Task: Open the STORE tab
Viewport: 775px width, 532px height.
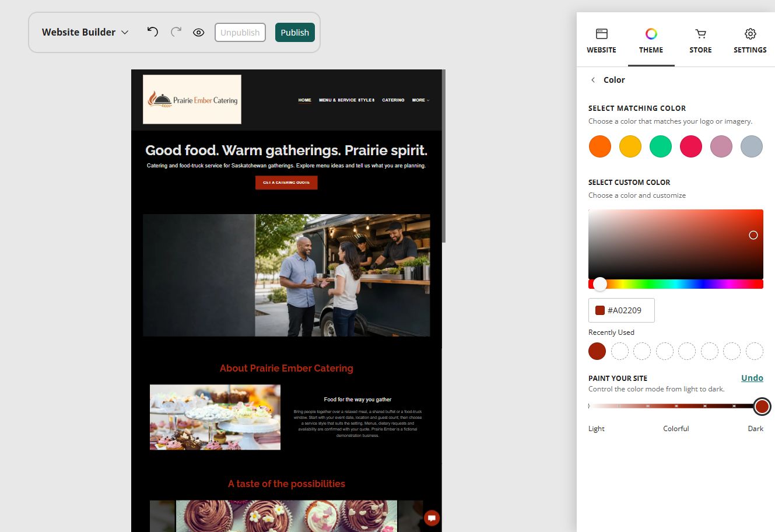Action: [700, 41]
